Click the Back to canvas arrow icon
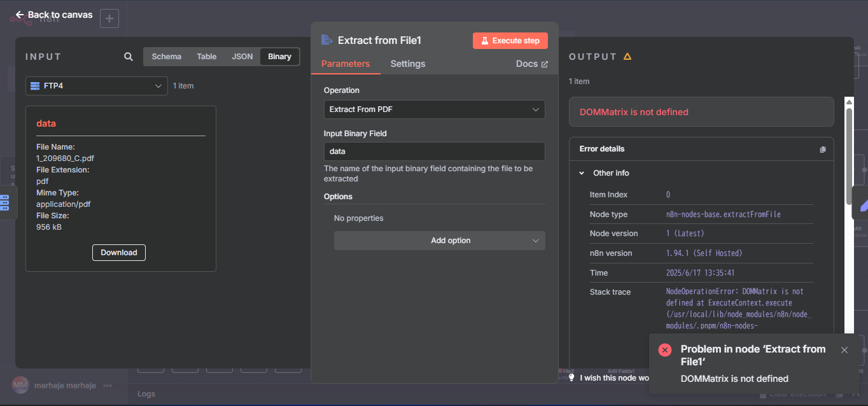868x406 pixels. click(x=20, y=15)
